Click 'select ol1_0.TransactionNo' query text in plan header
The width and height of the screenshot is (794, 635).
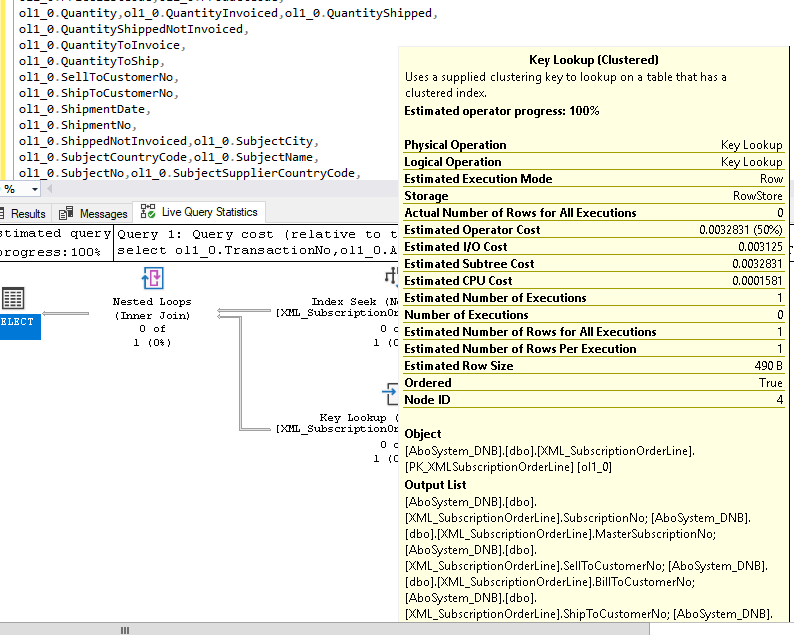point(224,250)
